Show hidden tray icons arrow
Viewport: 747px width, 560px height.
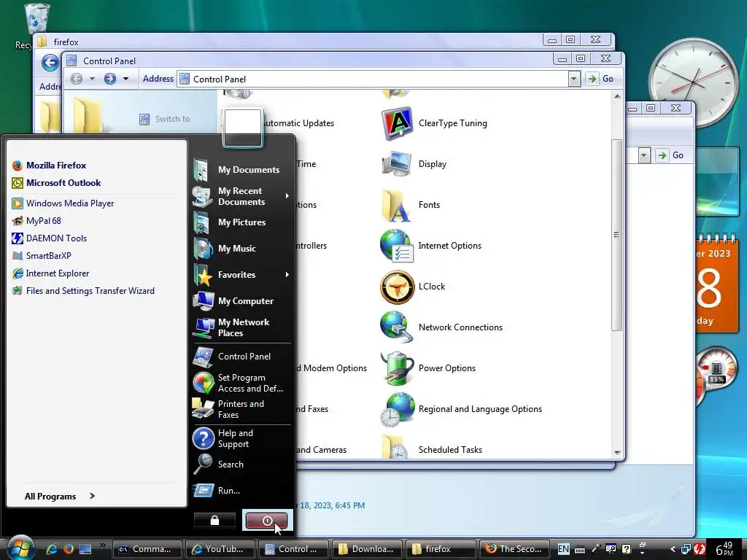pyautogui.click(x=673, y=549)
